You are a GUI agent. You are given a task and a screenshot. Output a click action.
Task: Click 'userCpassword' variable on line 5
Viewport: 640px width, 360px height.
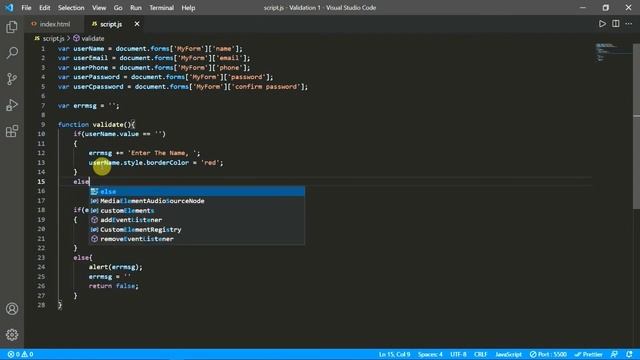[98, 87]
